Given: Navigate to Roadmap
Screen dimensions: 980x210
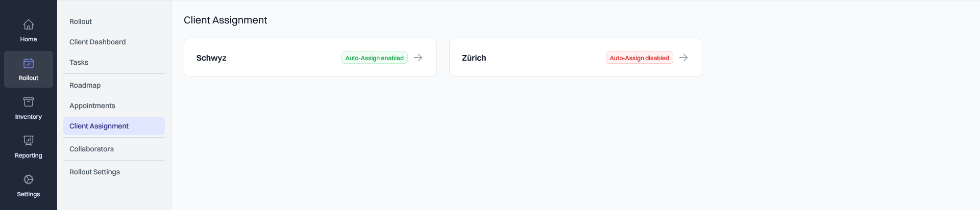Looking at the screenshot, I should pos(85,85).
